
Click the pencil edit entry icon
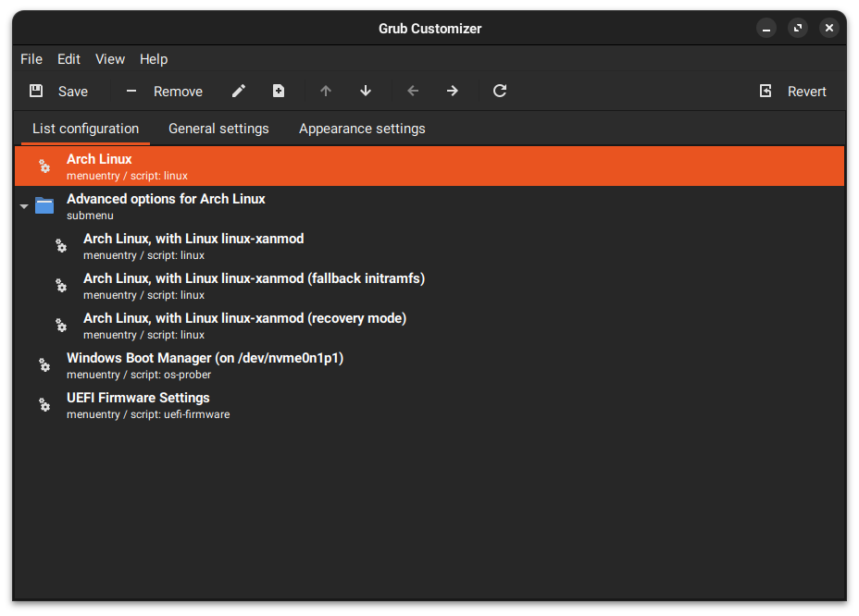(x=239, y=91)
